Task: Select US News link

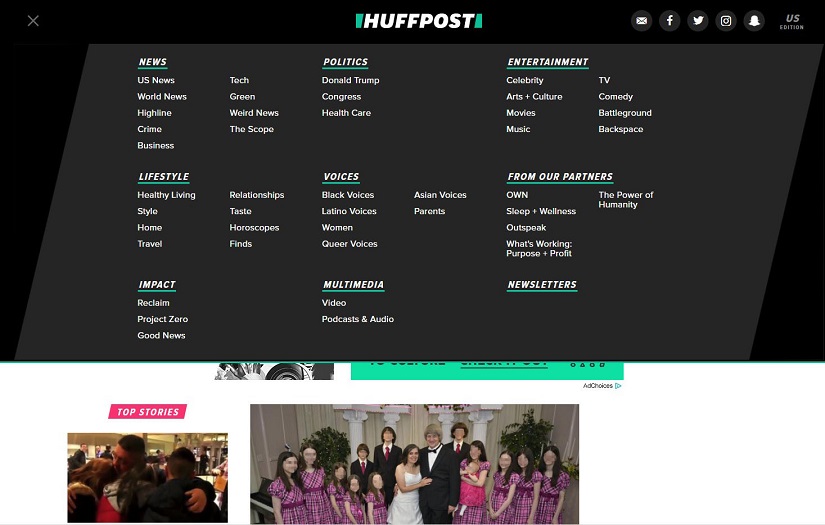Action: pyautogui.click(x=156, y=80)
